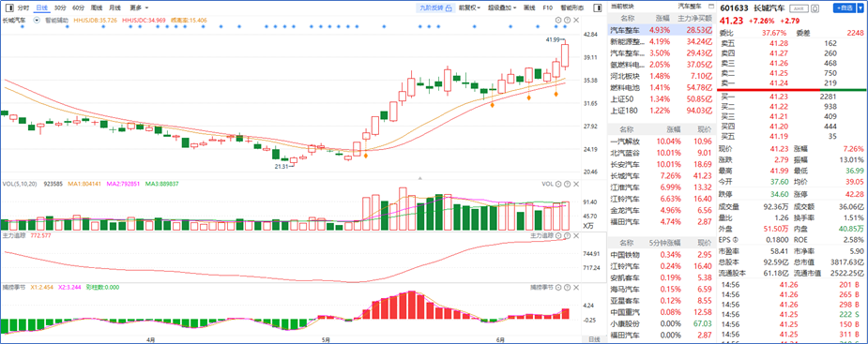Switch to the 30分 period

coord(60,7)
